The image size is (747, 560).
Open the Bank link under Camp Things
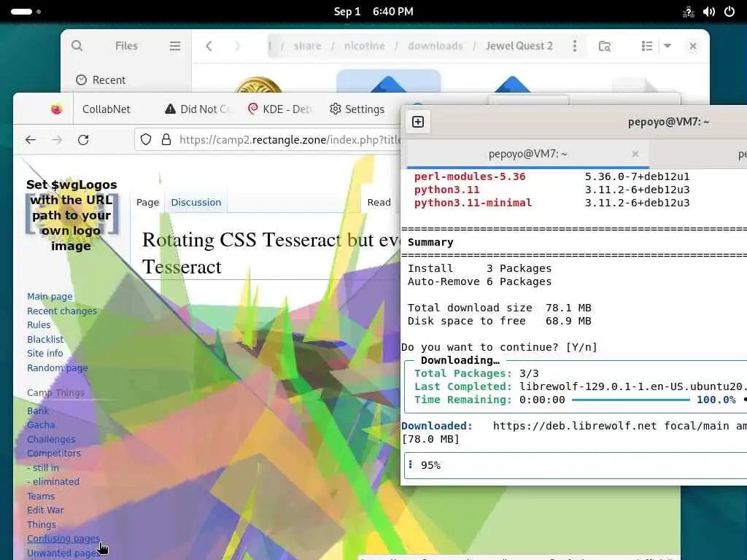click(38, 411)
